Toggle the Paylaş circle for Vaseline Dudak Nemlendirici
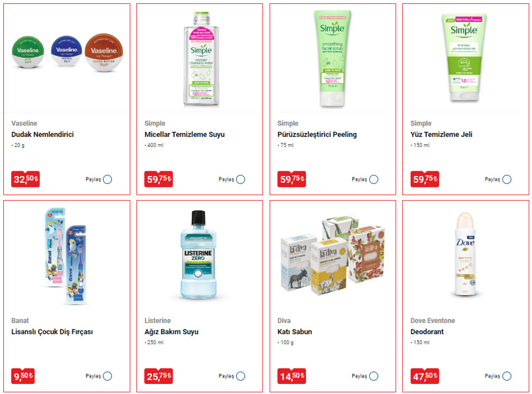 click(x=108, y=179)
